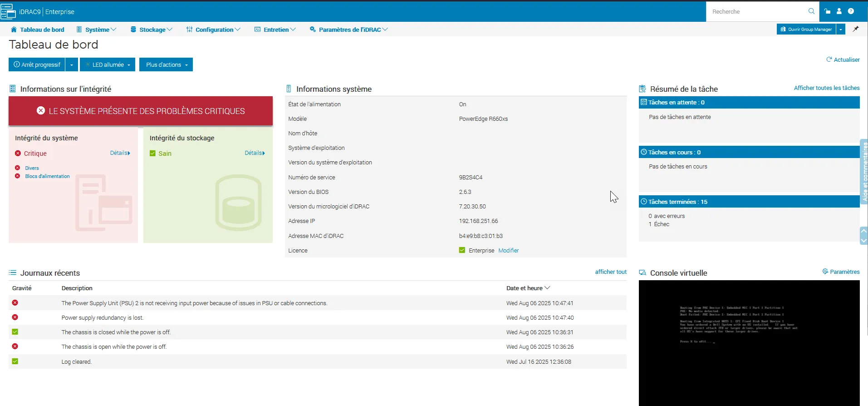Image resolution: width=868 pixels, height=406 pixels.
Task: Click the green Sain storage status checkbox
Action: (x=153, y=153)
